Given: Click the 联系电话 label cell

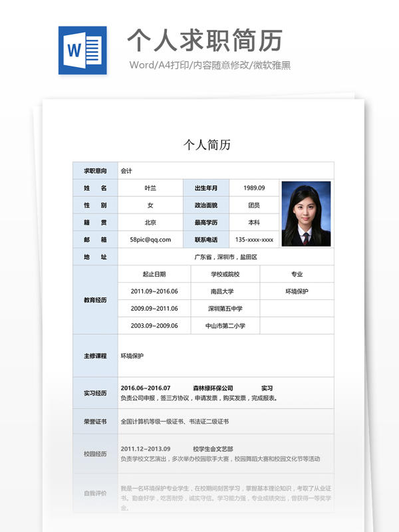Looking at the screenshot, I should pos(206,239).
